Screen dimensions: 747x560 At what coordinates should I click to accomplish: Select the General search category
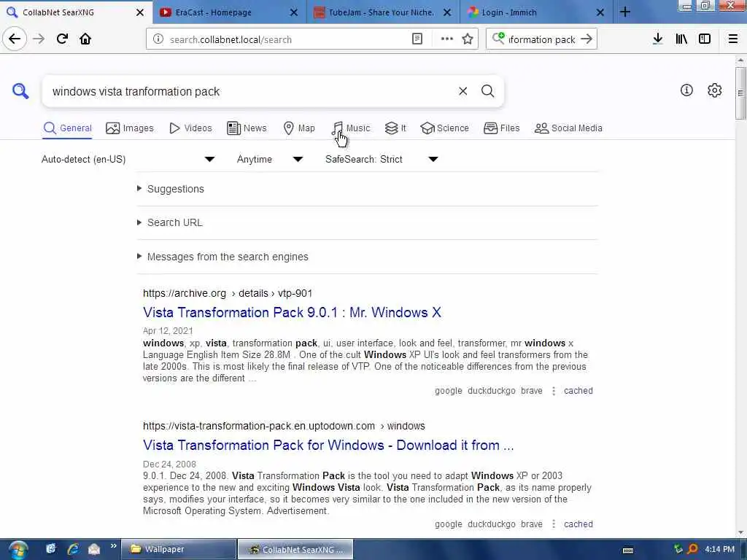coord(67,128)
